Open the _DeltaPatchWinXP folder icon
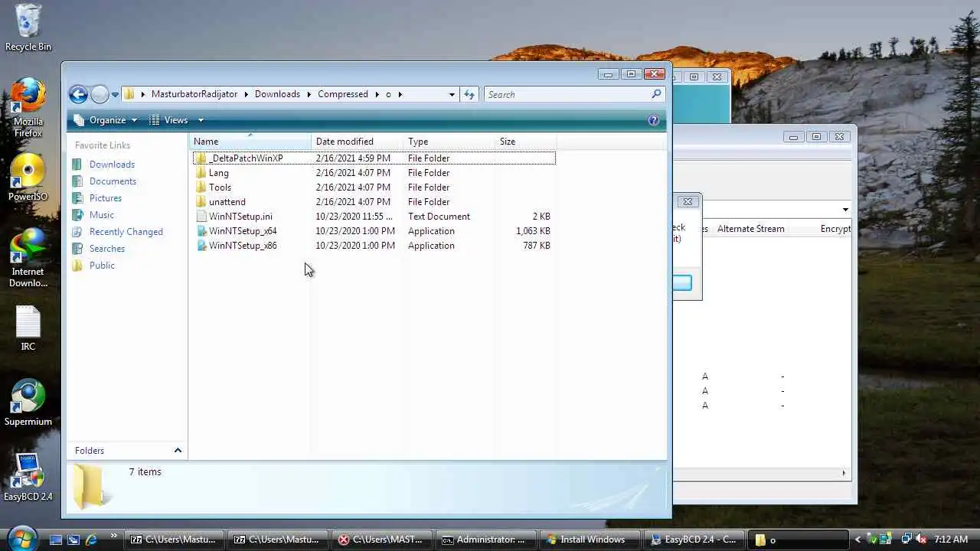 click(201, 158)
